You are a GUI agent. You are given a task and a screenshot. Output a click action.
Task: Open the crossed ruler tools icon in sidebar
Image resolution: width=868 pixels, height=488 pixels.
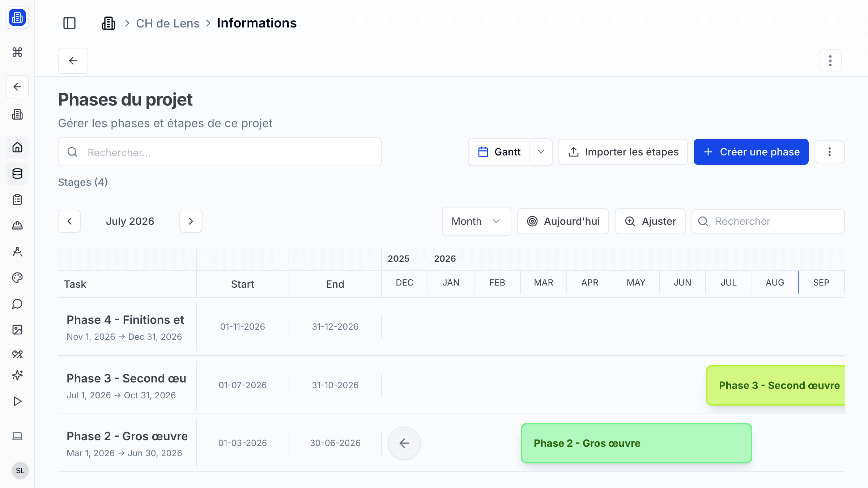point(17,354)
